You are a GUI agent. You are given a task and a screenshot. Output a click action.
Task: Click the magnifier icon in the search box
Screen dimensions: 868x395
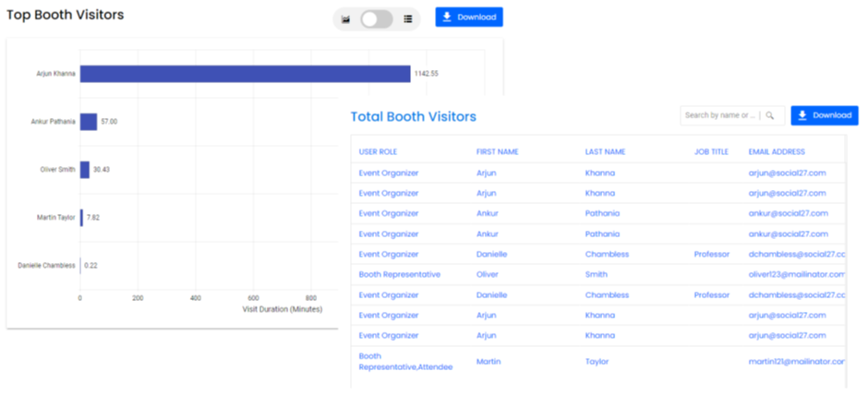(770, 115)
